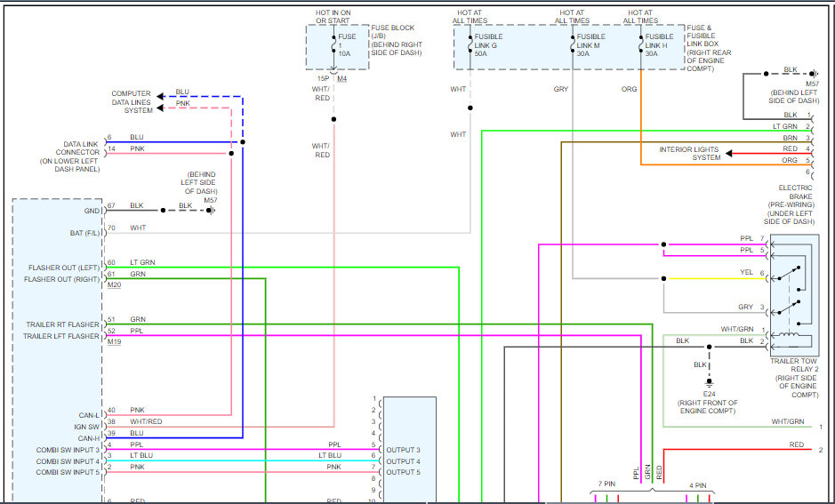Click the orange ORG wire label
835x504 pixels.
click(x=629, y=89)
